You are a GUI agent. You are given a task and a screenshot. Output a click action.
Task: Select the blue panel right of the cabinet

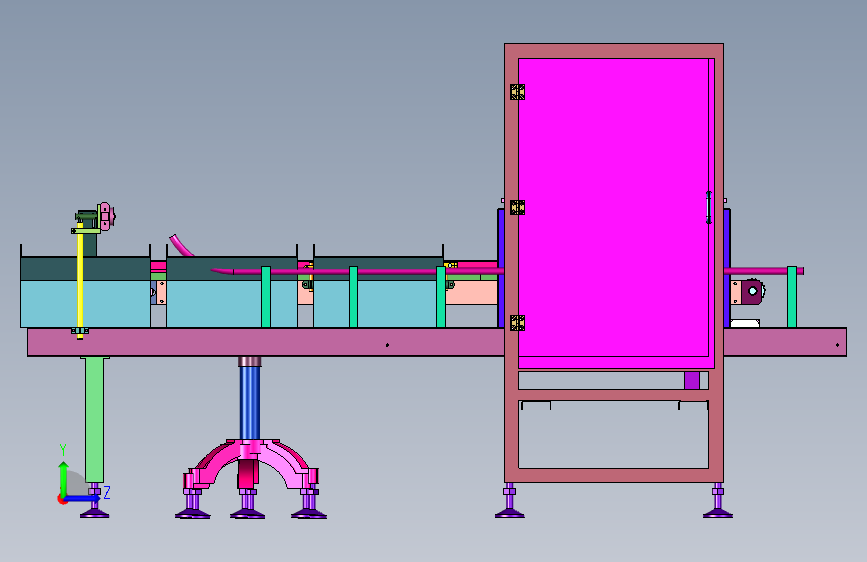click(x=727, y=268)
